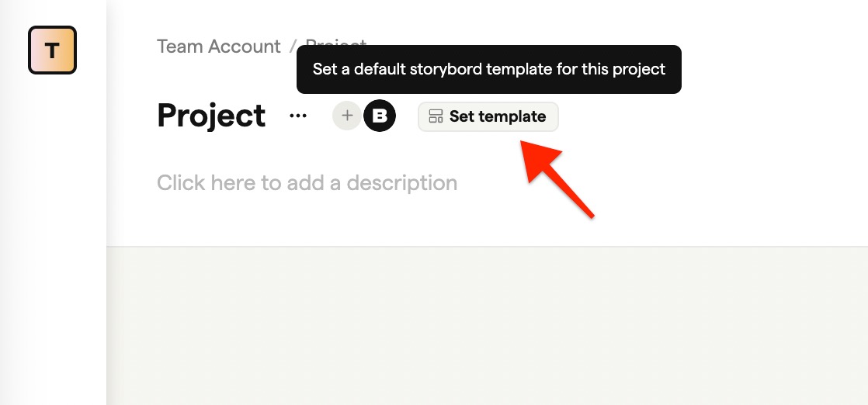Open the Project more options ellipsis menu
The height and width of the screenshot is (405, 868).
[298, 116]
